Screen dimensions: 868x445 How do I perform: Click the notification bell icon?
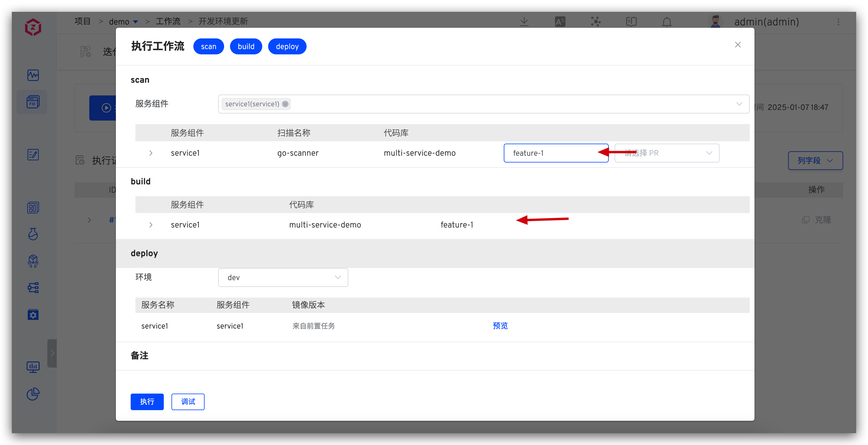pyautogui.click(x=666, y=22)
